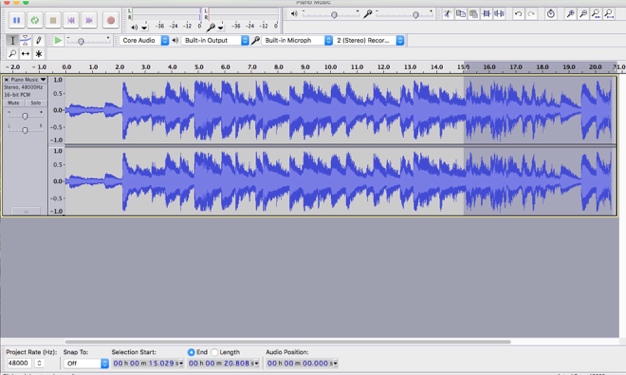Adjust the track gain slider

coord(25,116)
